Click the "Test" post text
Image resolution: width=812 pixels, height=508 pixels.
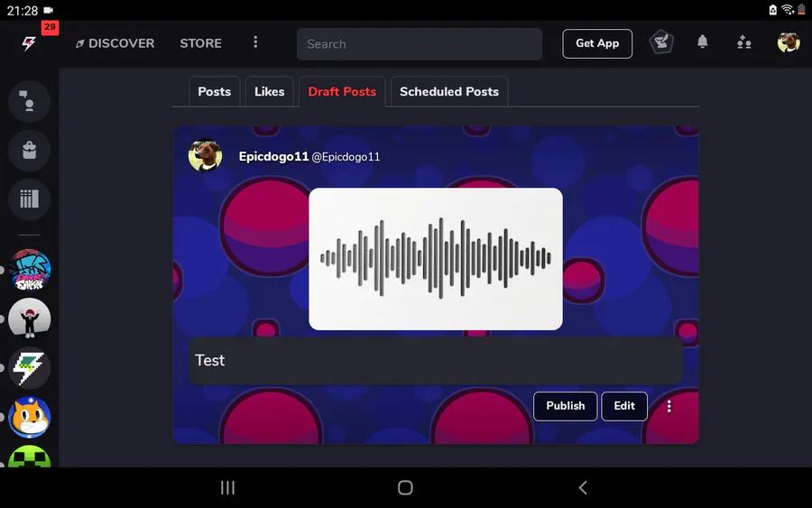(x=209, y=360)
